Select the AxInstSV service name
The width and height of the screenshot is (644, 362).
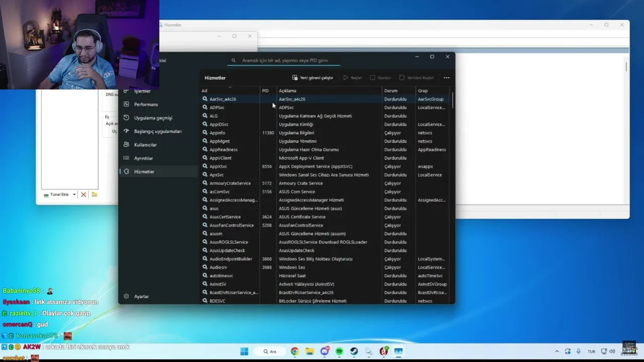coord(218,284)
